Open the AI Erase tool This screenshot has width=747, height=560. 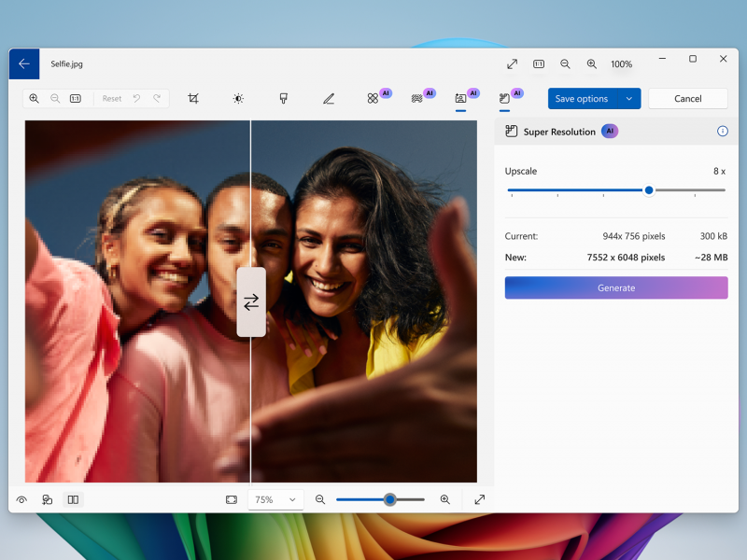pos(373,98)
